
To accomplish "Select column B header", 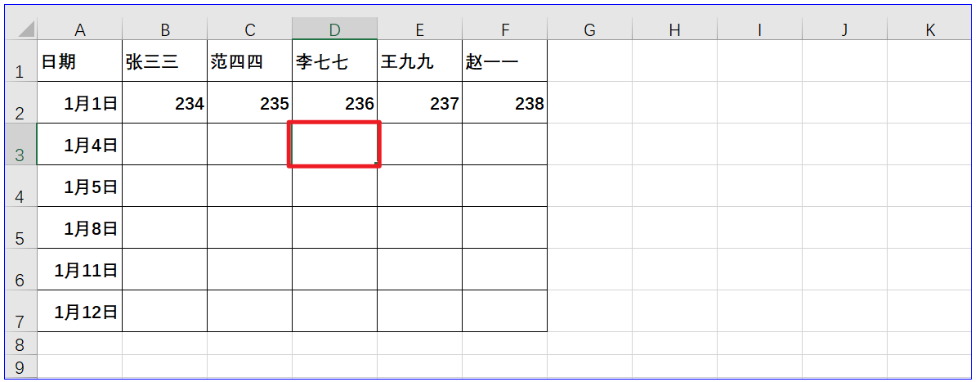I will tap(164, 29).
